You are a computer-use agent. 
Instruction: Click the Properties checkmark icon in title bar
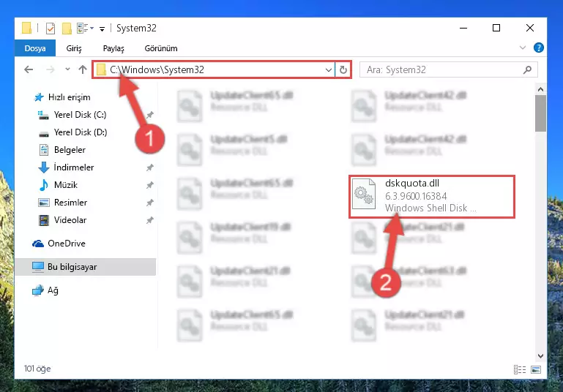(x=51, y=29)
